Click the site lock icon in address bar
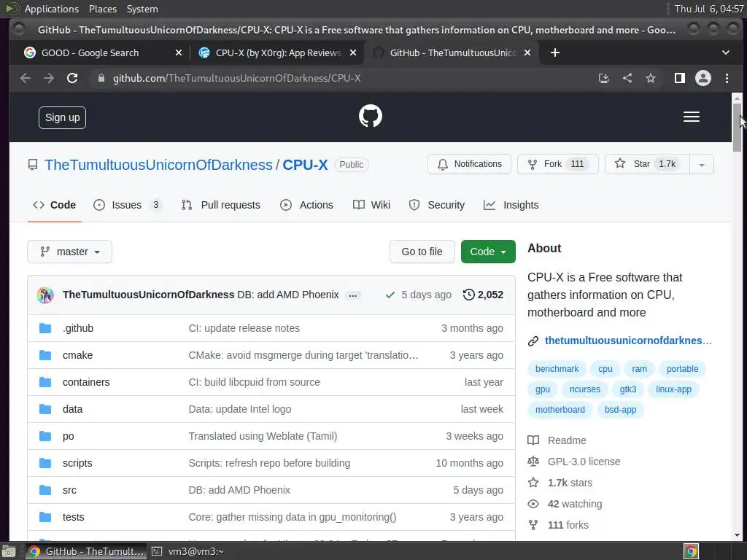The height and width of the screenshot is (560, 747). [x=101, y=78]
